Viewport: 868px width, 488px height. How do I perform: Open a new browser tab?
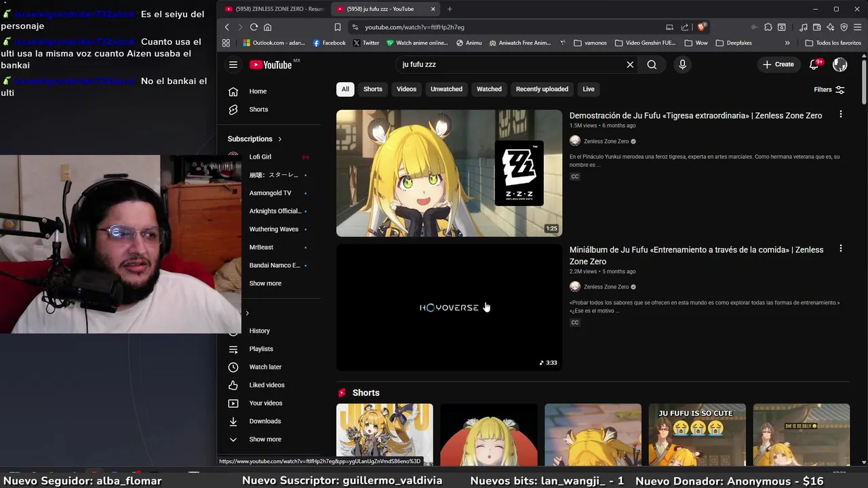coord(450,9)
